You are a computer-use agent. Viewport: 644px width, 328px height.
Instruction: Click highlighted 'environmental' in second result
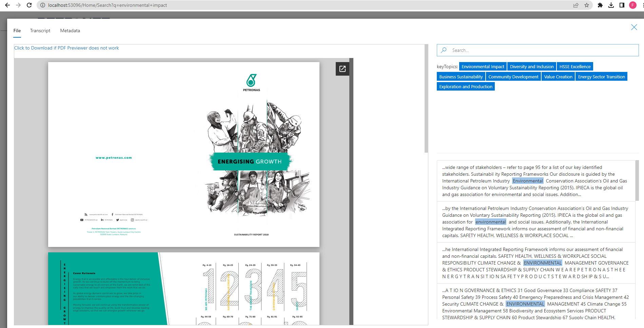[x=490, y=222]
